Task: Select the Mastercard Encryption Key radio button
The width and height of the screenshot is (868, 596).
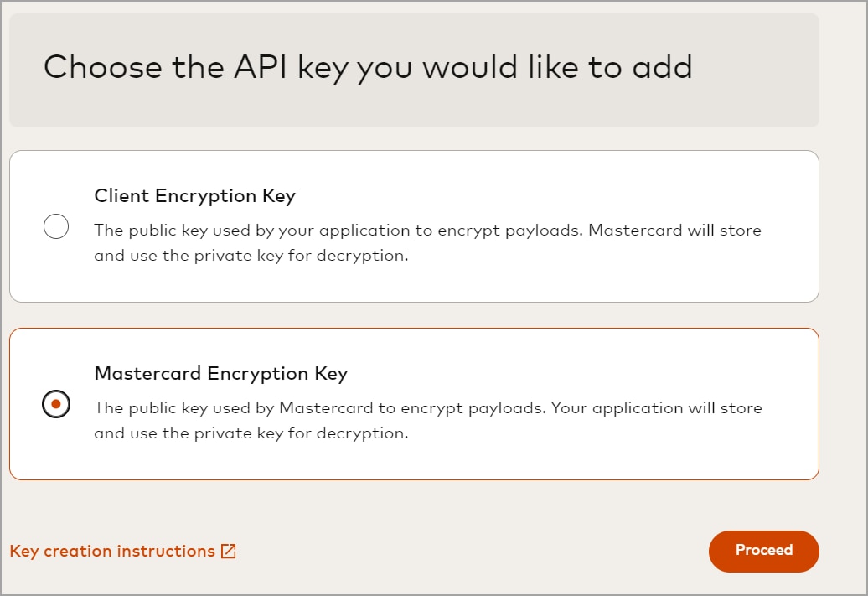Action: pos(56,404)
